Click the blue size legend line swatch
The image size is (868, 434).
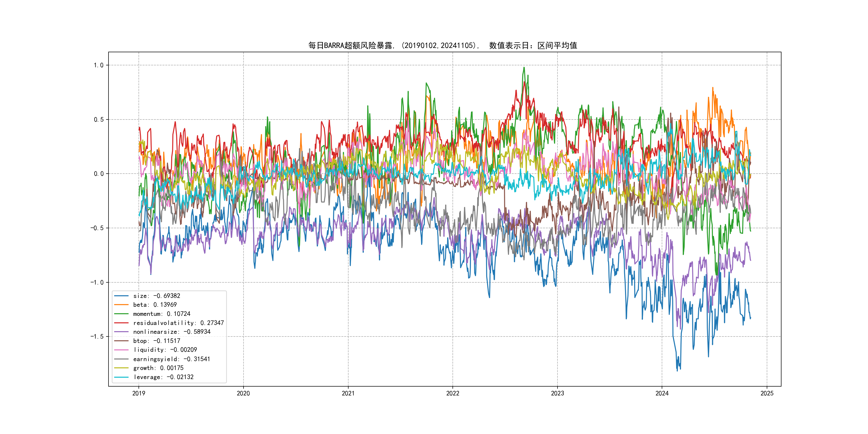click(x=121, y=296)
